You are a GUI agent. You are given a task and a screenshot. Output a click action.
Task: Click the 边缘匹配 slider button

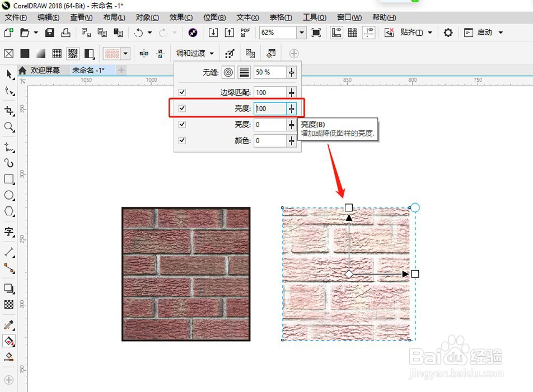[x=291, y=92]
